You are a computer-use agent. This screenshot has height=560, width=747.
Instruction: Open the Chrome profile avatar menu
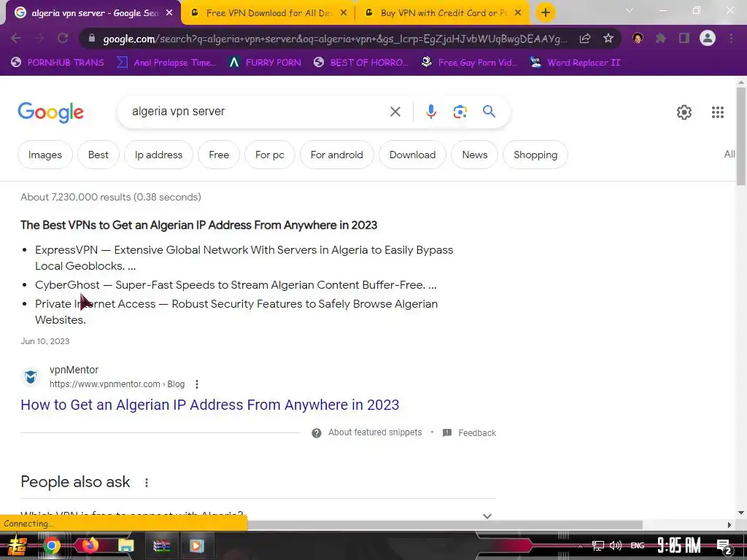click(x=708, y=38)
